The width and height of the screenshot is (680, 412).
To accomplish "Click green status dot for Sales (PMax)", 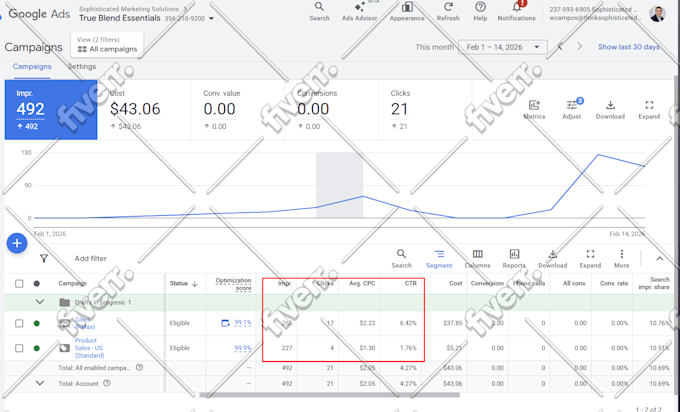I will 37,323.
